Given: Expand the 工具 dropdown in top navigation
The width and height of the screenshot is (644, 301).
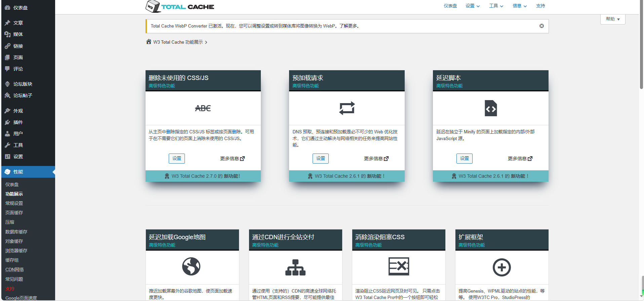Looking at the screenshot, I should click(x=496, y=6).
